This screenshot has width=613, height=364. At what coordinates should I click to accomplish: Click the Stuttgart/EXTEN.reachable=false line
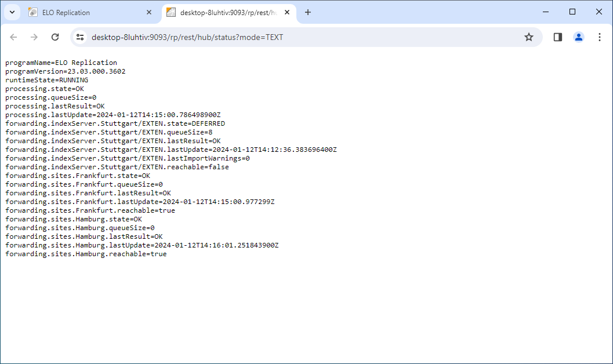pos(117,167)
